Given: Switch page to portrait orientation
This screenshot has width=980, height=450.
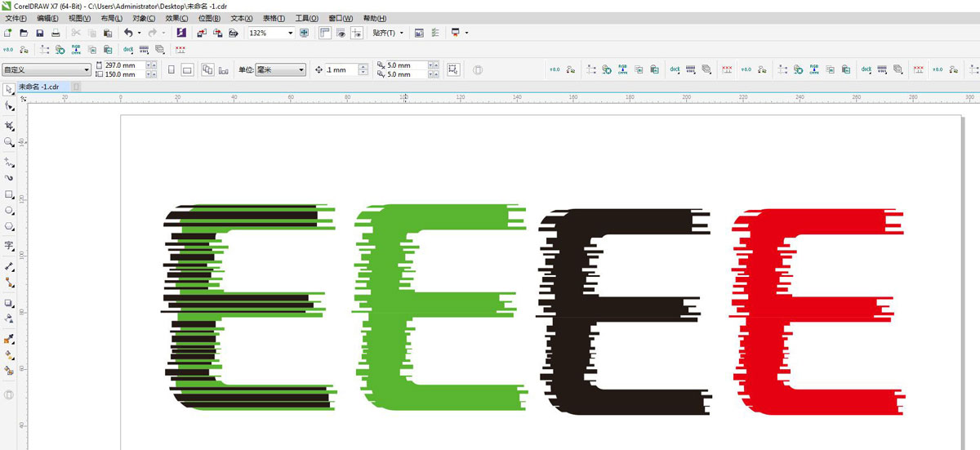Looking at the screenshot, I should (171, 70).
